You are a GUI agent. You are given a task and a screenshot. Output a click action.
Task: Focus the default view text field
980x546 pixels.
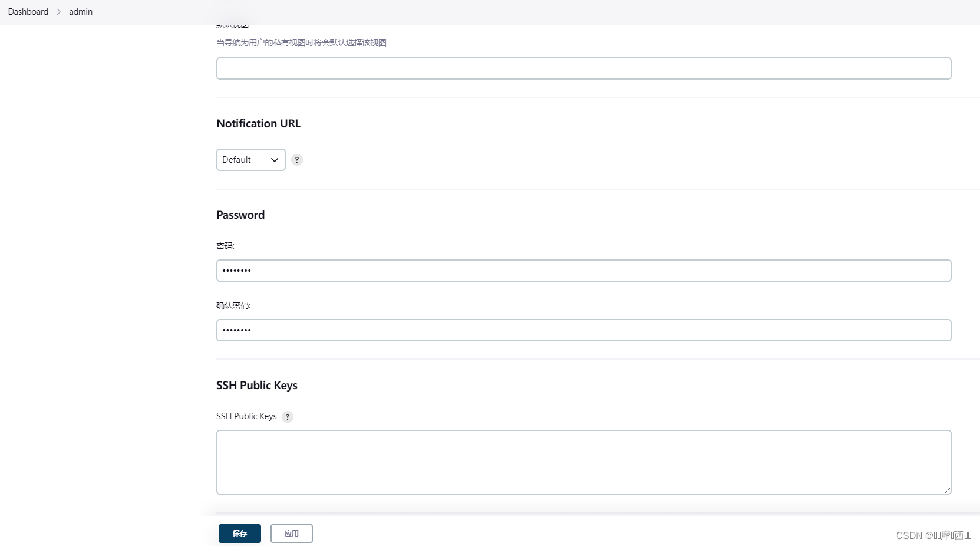tap(583, 68)
